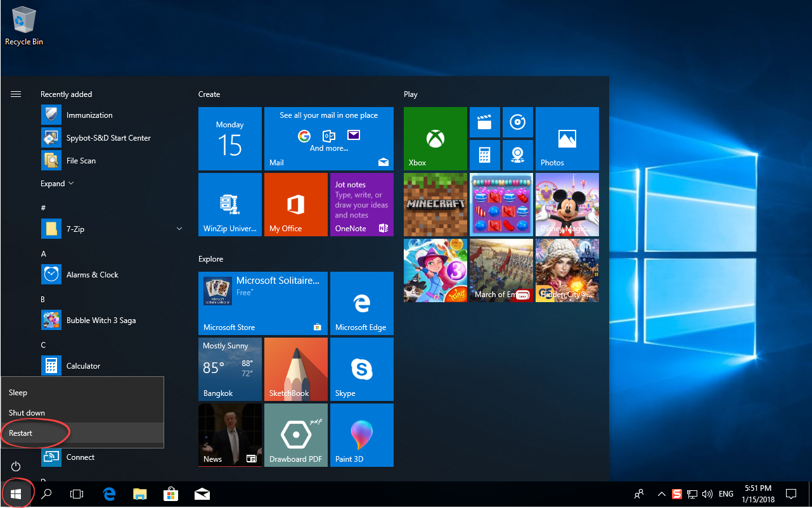Click the Explore group header

210,259
